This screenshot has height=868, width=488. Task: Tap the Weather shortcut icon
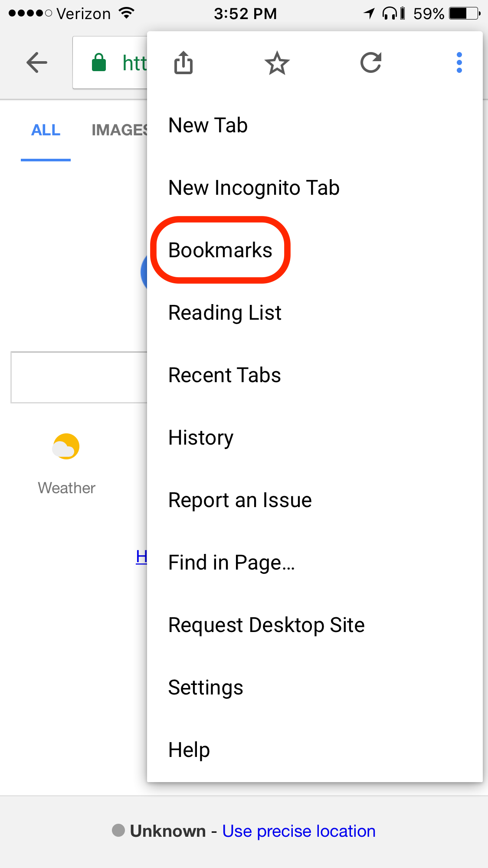coord(66,447)
